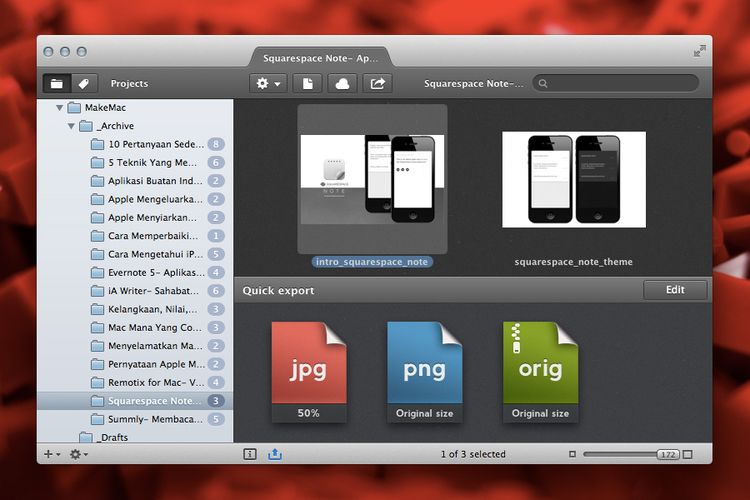Open the Aplikasi Buatan Ind... folder
The width and height of the screenshot is (750, 500).
point(135,181)
